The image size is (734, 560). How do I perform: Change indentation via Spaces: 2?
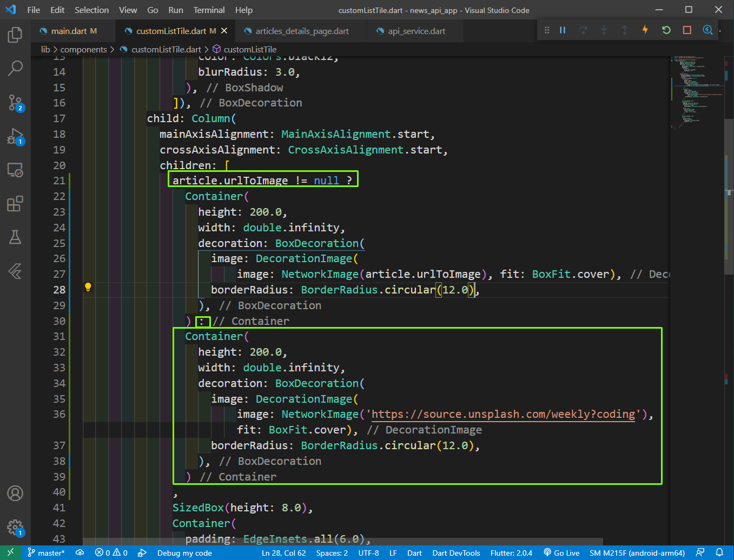tap(332, 552)
